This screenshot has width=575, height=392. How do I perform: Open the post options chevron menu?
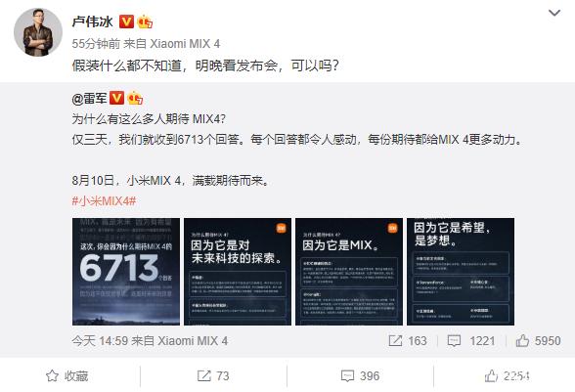pyautogui.click(x=554, y=14)
